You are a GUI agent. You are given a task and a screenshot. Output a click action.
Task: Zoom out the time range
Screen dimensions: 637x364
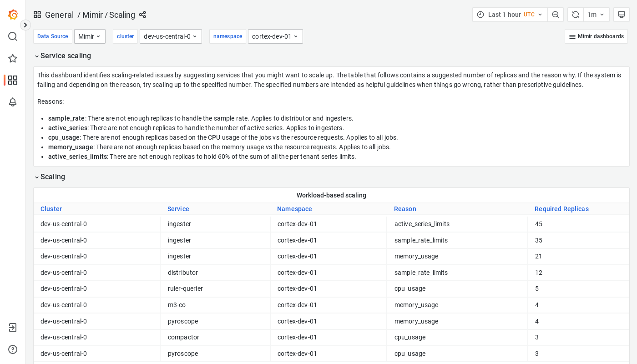(x=556, y=14)
